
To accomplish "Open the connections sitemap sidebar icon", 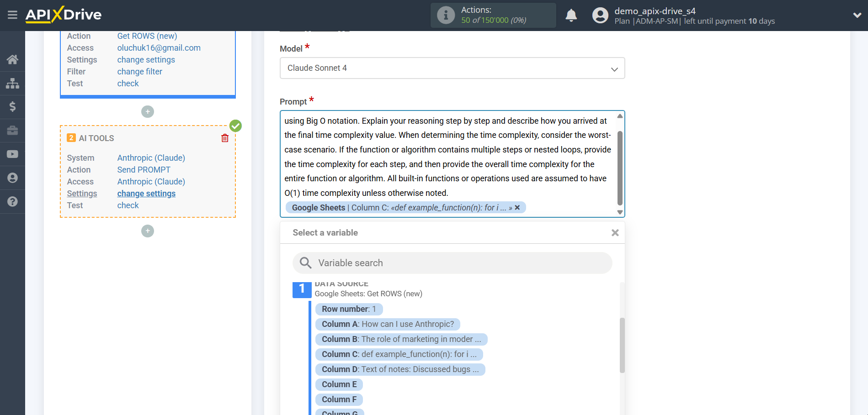I will pyautogui.click(x=12, y=83).
